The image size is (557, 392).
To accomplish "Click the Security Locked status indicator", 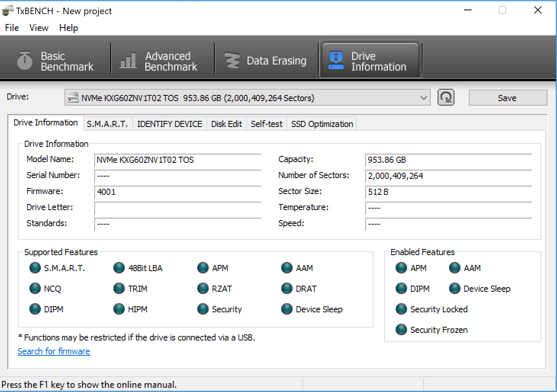I will 401,309.
